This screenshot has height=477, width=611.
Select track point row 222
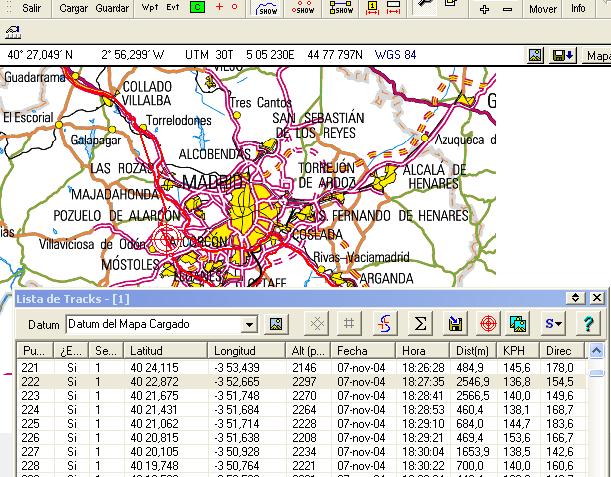301,382
